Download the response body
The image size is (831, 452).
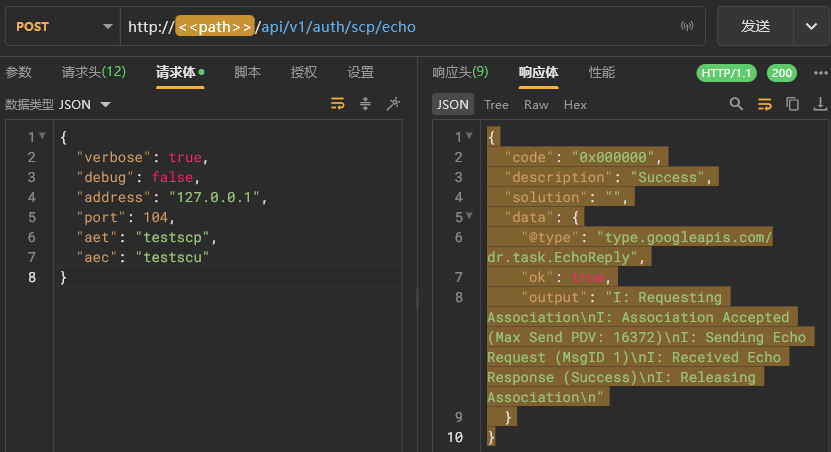820,104
